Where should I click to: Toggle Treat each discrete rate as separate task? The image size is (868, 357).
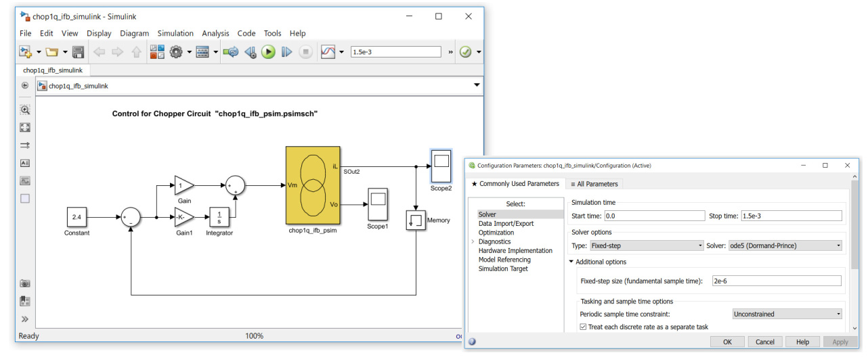pyautogui.click(x=584, y=327)
